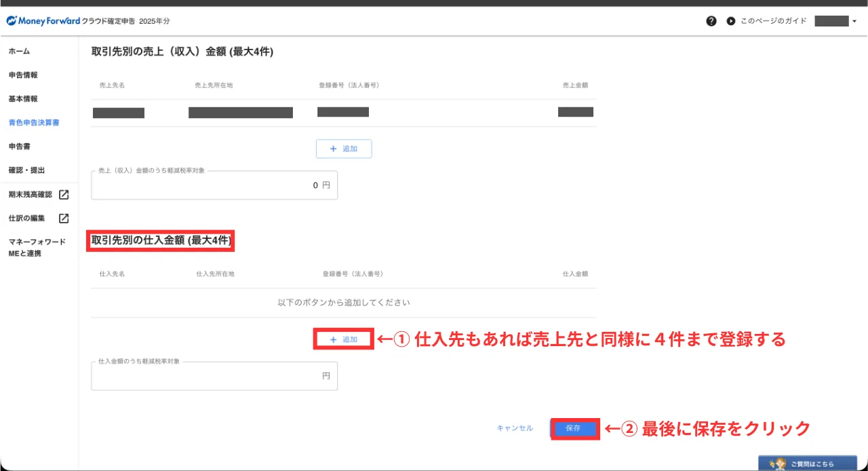Open the help question mark icon
The height and width of the screenshot is (471, 868).
(711, 21)
